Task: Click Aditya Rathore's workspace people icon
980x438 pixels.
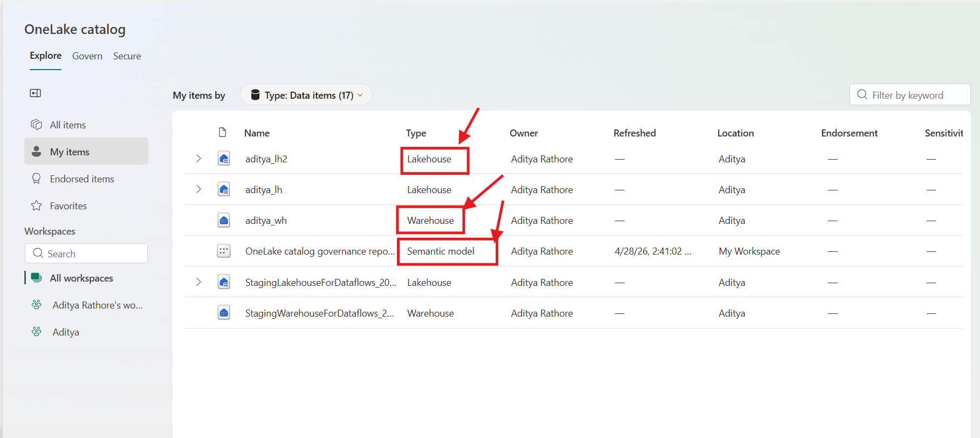Action: click(x=36, y=305)
